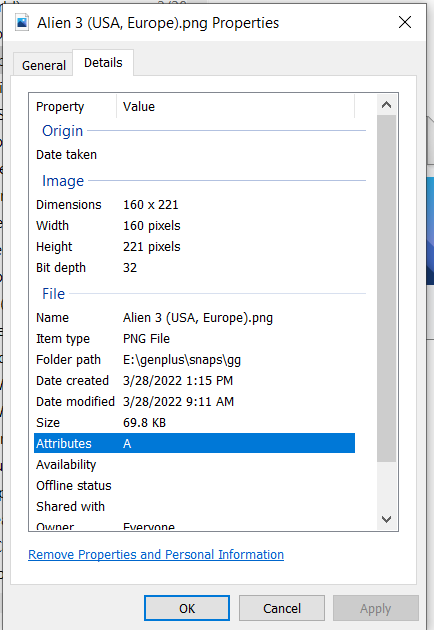
Task: Click the PNG file icon in title bar
Action: click(22, 22)
